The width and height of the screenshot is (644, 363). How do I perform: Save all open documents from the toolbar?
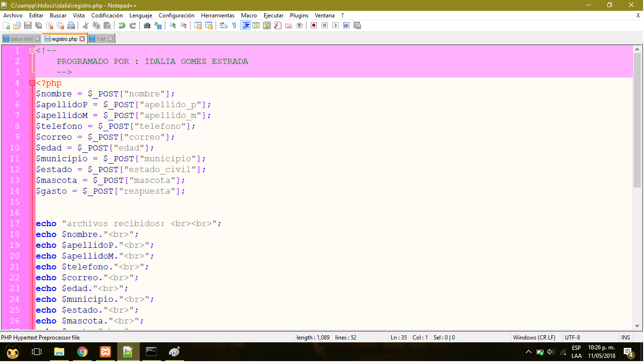38,25
